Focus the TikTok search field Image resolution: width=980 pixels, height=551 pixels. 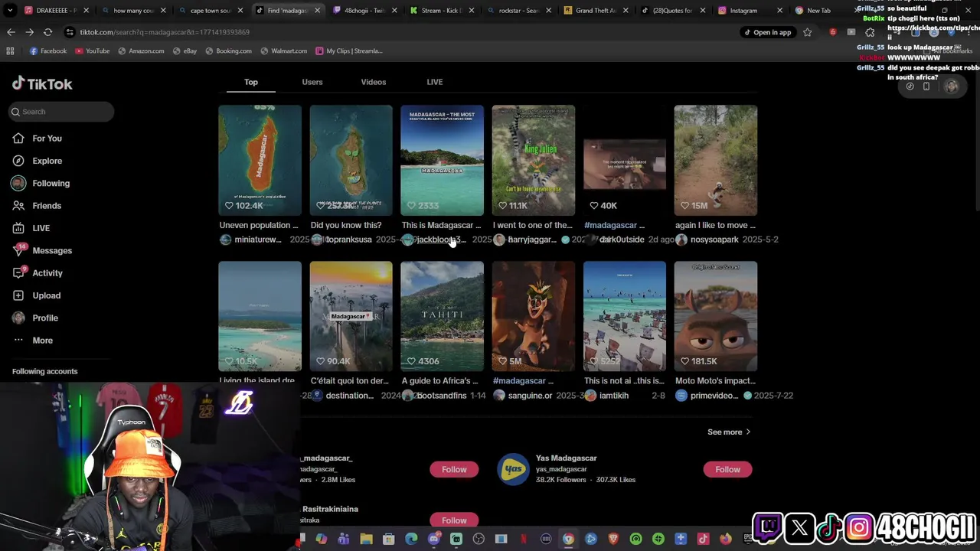pyautogui.click(x=61, y=112)
